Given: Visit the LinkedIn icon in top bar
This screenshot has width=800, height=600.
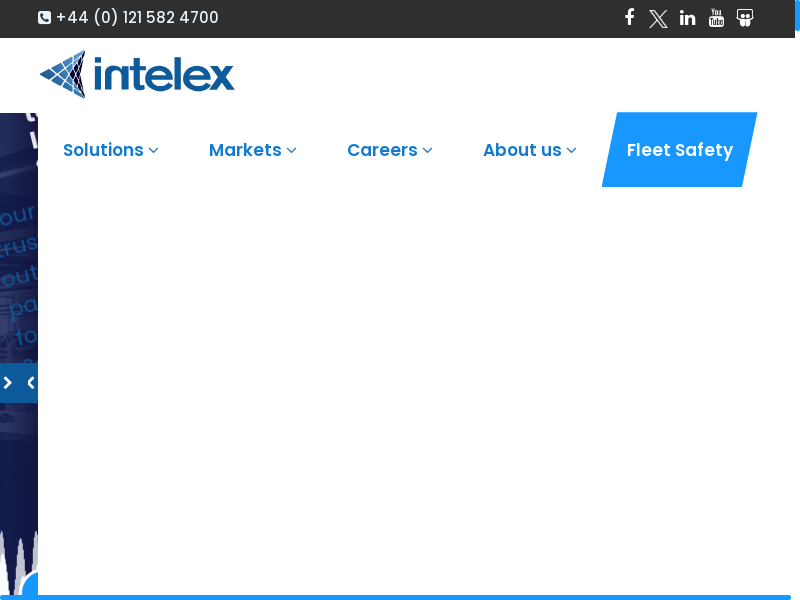Looking at the screenshot, I should pos(687,18).
